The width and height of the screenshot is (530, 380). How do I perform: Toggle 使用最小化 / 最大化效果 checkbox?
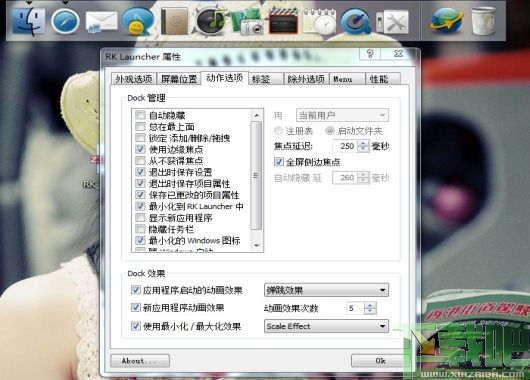pos(136,326)
